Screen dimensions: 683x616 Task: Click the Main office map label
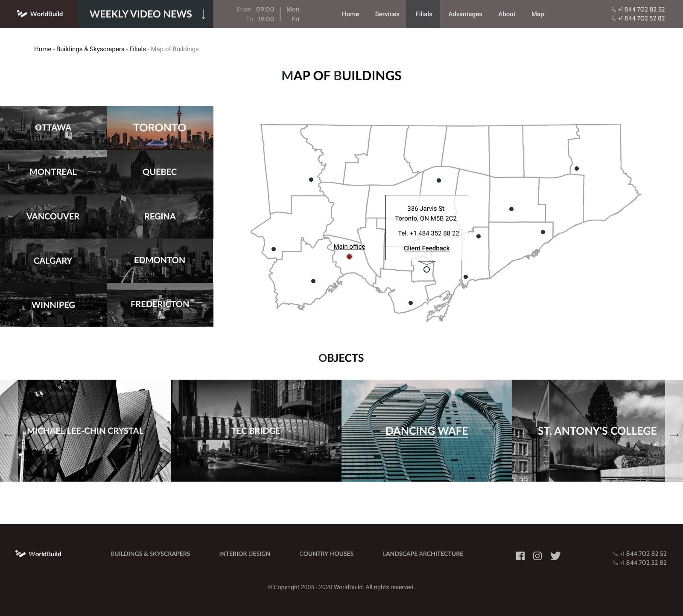pos(349,247)
